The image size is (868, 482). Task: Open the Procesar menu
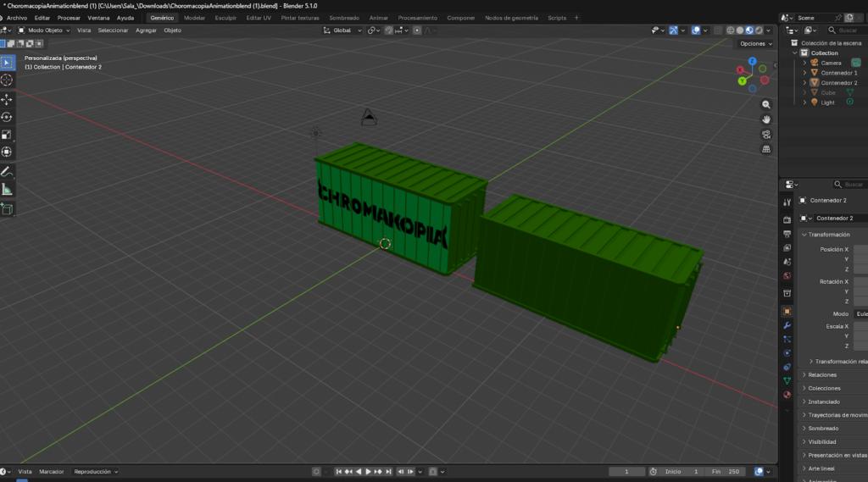point(69,18)
